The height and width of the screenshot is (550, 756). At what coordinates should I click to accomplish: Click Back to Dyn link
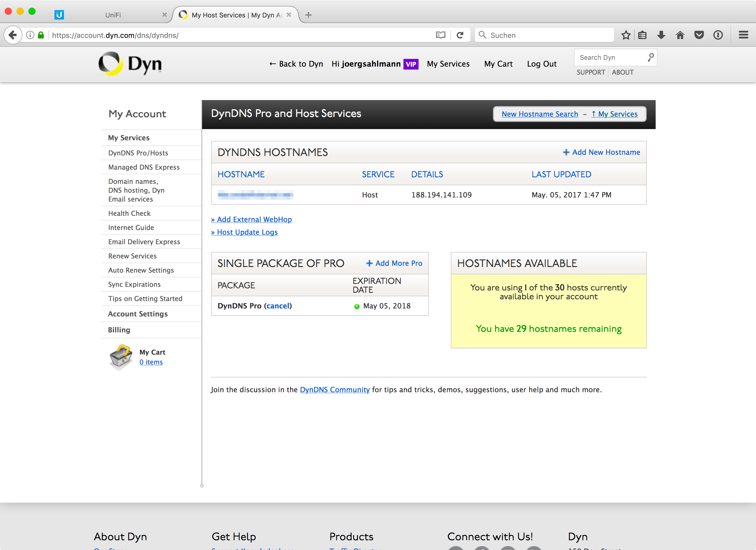296,64
